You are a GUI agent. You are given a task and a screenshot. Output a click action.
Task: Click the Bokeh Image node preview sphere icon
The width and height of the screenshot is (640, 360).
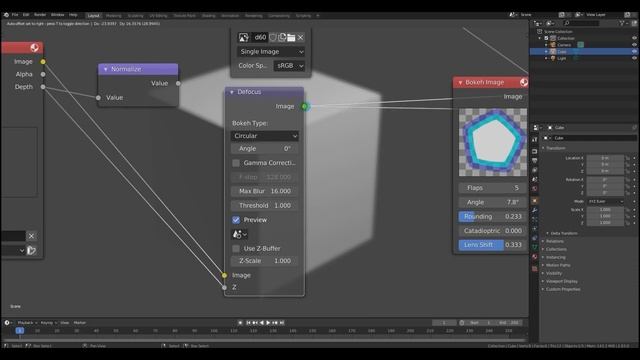click(524, 82)
